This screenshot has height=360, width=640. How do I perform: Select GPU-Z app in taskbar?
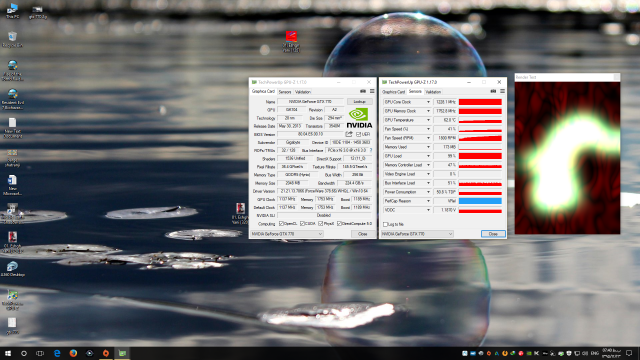click(122, 353)
